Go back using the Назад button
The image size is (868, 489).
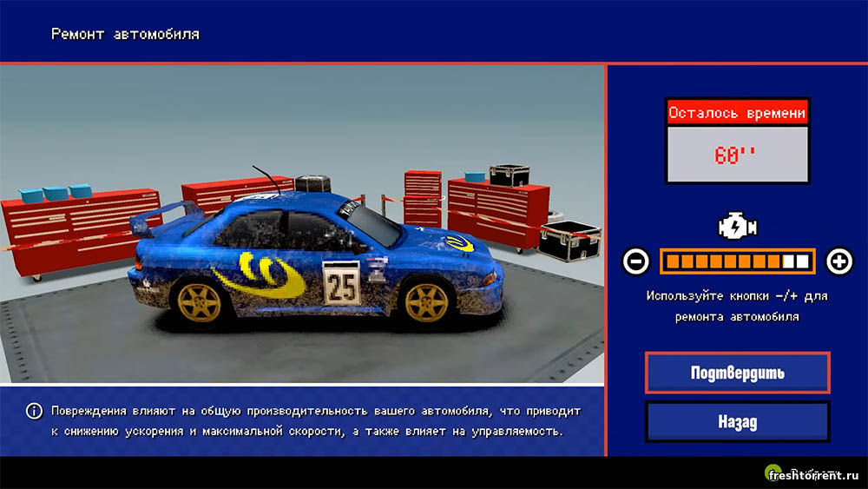pyautogui.click(x=737, y=422)
